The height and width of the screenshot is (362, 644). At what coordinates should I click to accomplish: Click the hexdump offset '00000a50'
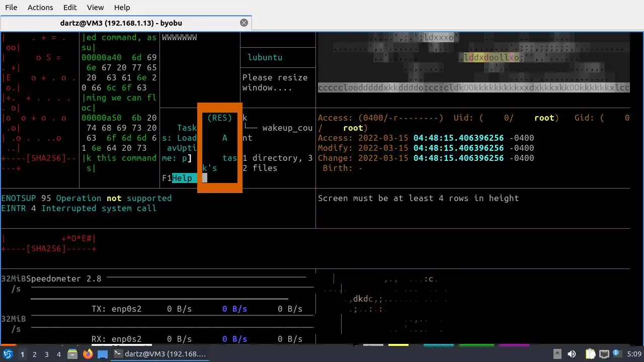click(102, 118)
